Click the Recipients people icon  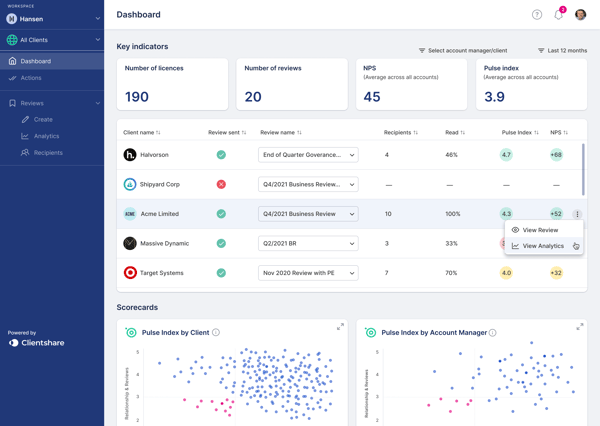[x=25, y=153]
